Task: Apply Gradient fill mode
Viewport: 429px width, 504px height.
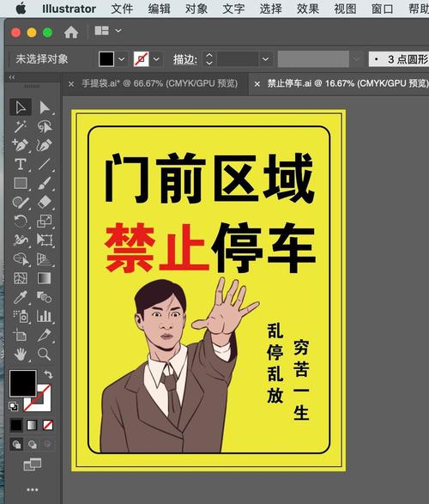Action: [x=32, y=425]
